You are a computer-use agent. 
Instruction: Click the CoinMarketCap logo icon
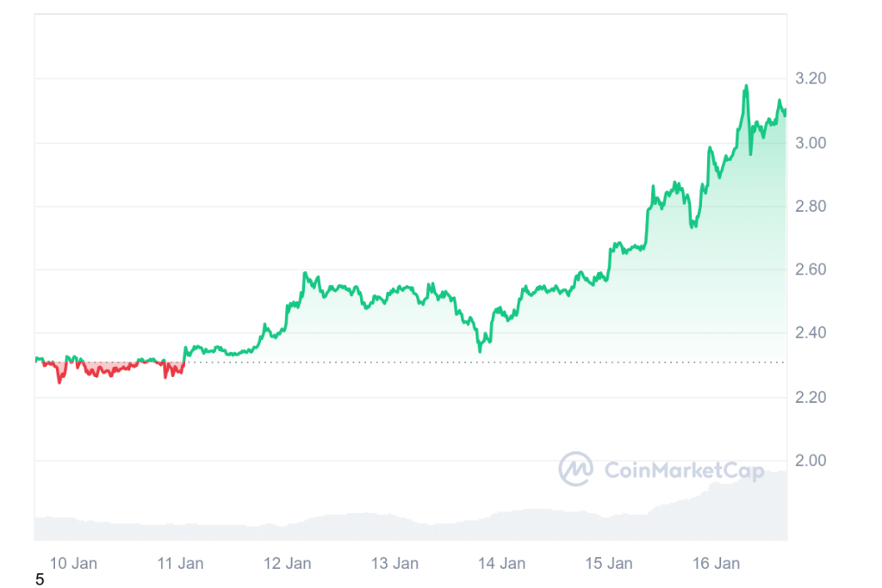tap(575, 469)
